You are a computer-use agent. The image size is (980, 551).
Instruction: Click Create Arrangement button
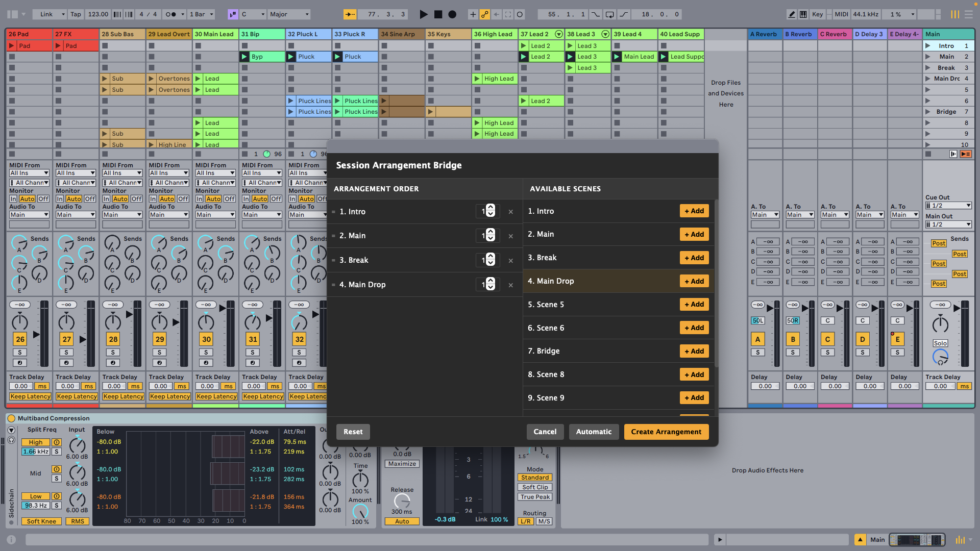[666, 432]
